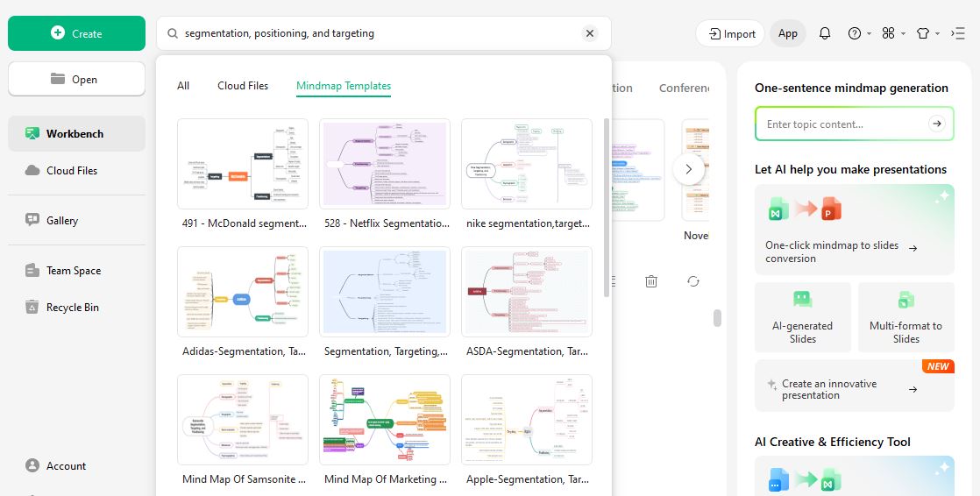Select the Mindmap Templates tab
The height and width of the screenshot is (496, 980).
tap(344, 86)
